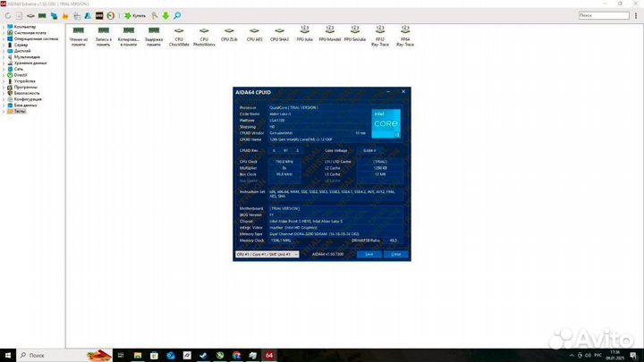Expand the Операционная система tree node

[4, 38]
